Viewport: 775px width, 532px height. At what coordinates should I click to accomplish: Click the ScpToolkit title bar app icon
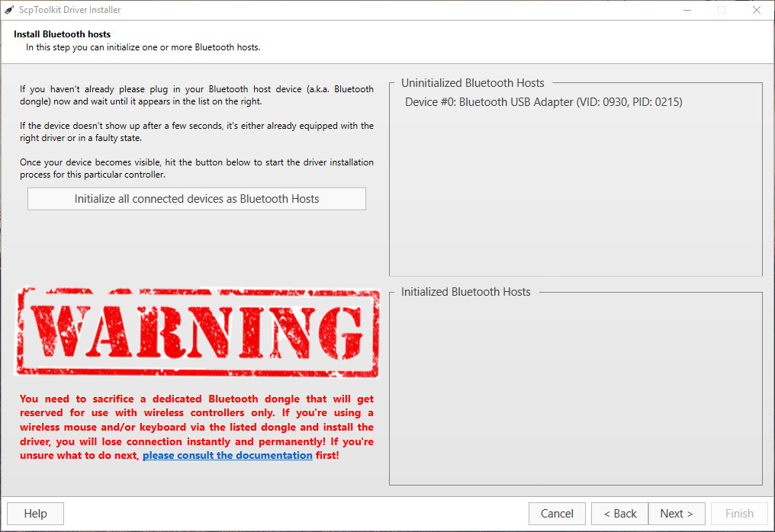(9, 9)
